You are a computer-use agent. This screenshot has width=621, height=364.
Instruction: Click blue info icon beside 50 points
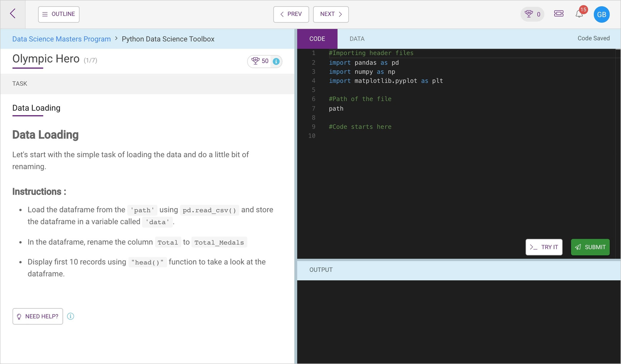[x=276, y=61]
